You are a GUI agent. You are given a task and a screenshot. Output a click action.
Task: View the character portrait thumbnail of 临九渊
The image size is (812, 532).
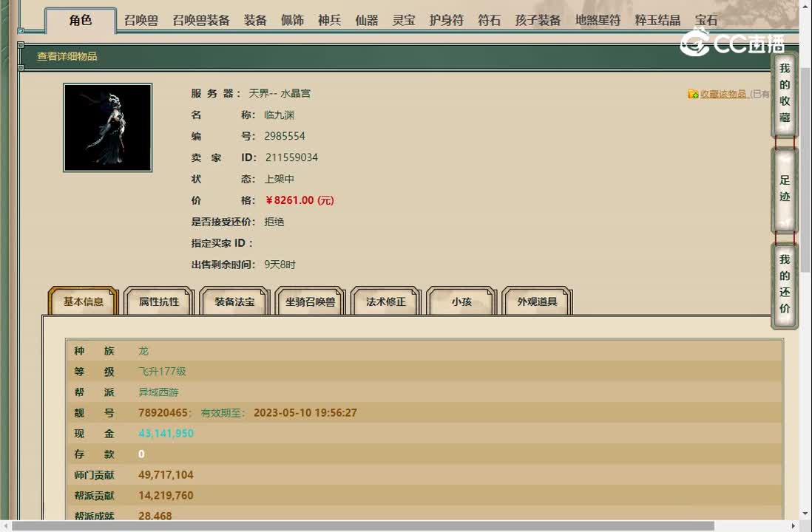pyautogui.click(x=107, y=126)
